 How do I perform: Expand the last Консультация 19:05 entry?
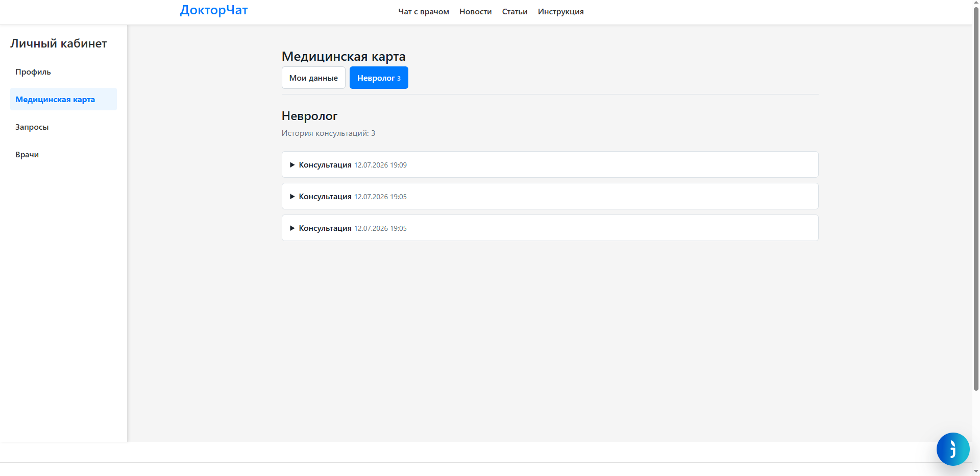coord(550,228)
